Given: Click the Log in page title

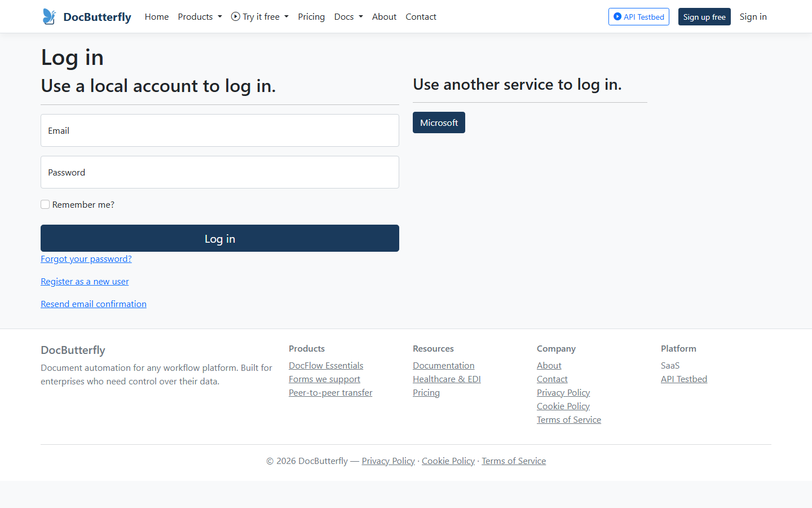Looking at the screenshot, I should tap(72, 58).
